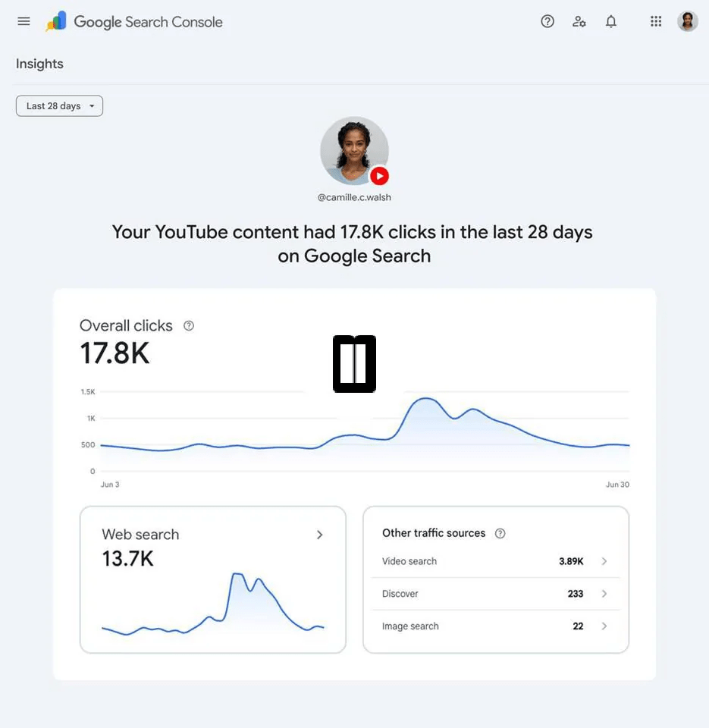Viewport: 709px width, 728px height.
Task: Click the Insights page heading
Action: [x=39, y=64]
